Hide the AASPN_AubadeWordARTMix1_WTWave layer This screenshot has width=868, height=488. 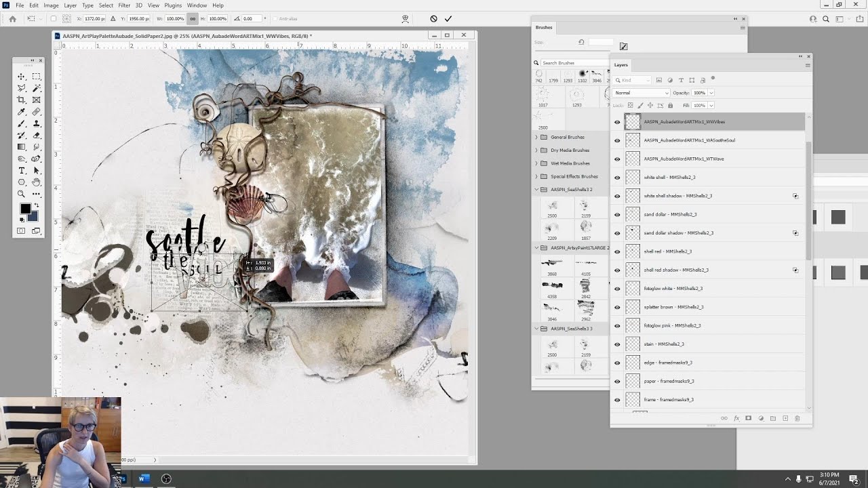(617, 159)
